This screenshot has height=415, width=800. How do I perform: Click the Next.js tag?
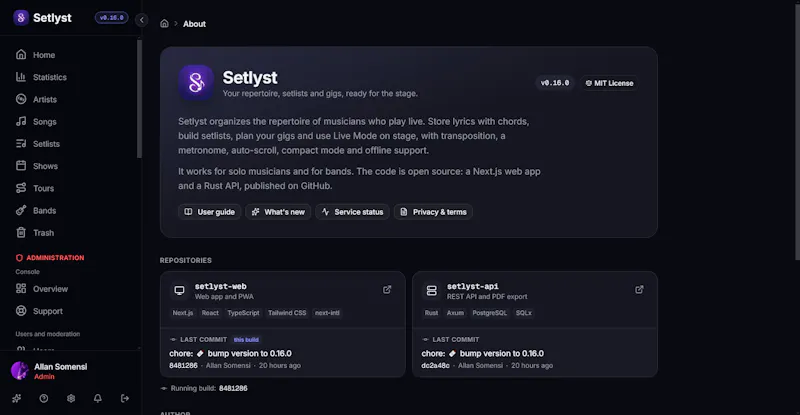(183, 313)
